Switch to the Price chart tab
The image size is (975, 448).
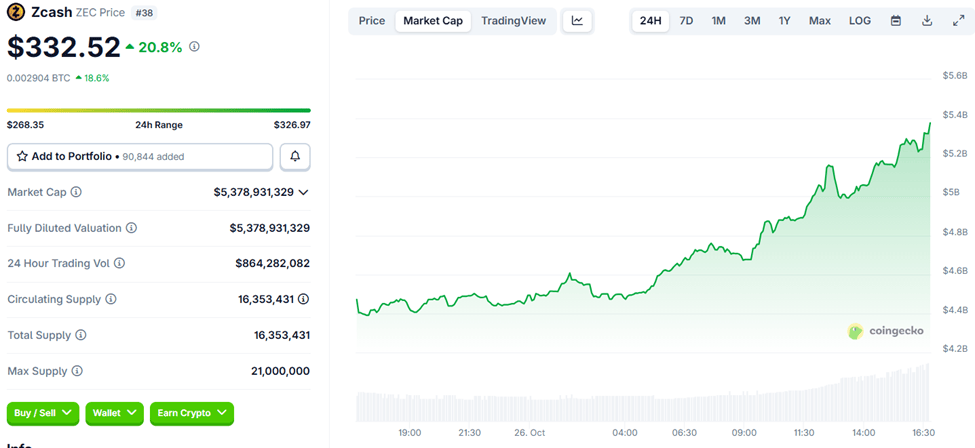372,21
